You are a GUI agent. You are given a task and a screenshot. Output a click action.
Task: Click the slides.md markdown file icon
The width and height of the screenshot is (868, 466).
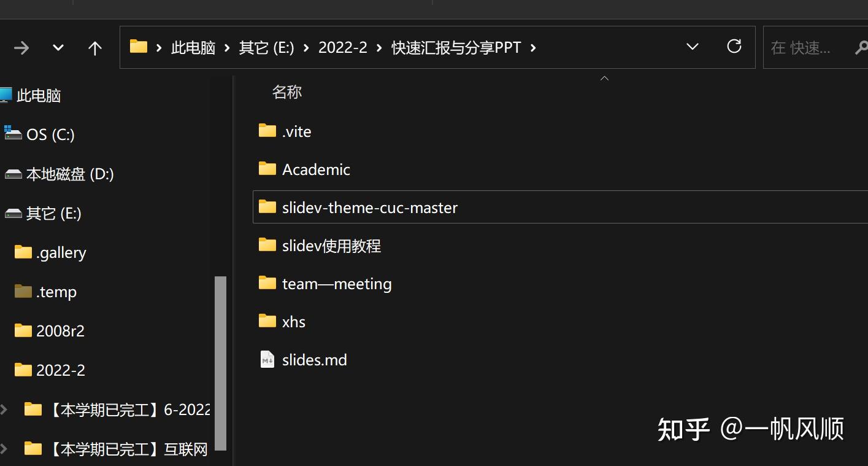[266, 359]
